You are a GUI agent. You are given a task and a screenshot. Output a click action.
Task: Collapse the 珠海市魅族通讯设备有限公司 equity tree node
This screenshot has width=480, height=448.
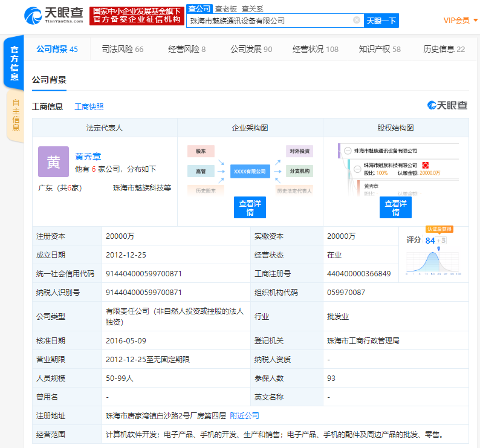click(x=347, y=151)
